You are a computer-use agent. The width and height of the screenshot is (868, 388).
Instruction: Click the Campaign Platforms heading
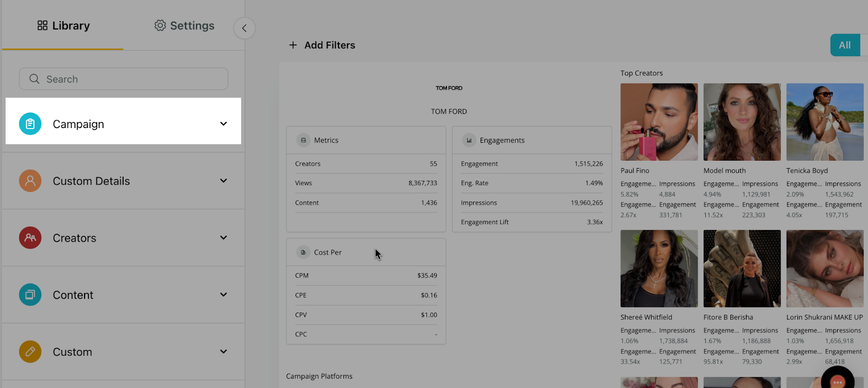click(319, 376)
